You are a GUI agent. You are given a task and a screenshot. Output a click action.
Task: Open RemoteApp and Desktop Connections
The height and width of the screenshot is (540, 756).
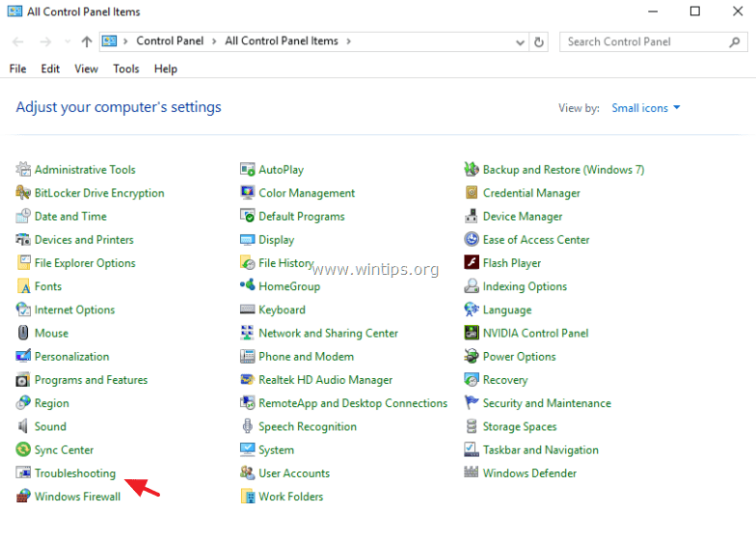(x=353, y=403)
